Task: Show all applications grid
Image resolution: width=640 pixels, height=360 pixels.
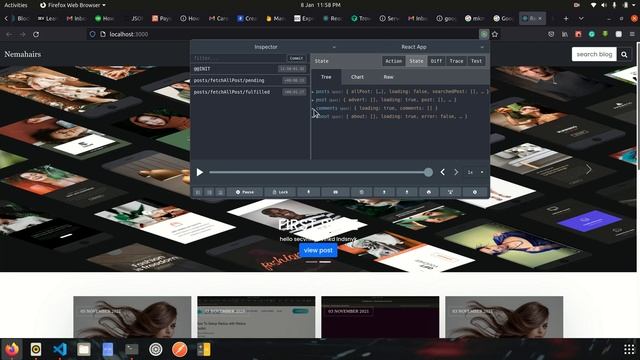Action: pos(629,349)
